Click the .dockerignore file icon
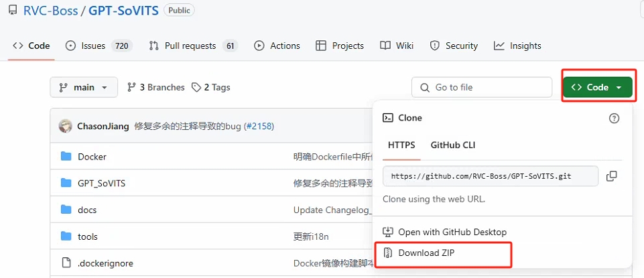Screen dimensions: 644x278 click(x=66, y=263)
